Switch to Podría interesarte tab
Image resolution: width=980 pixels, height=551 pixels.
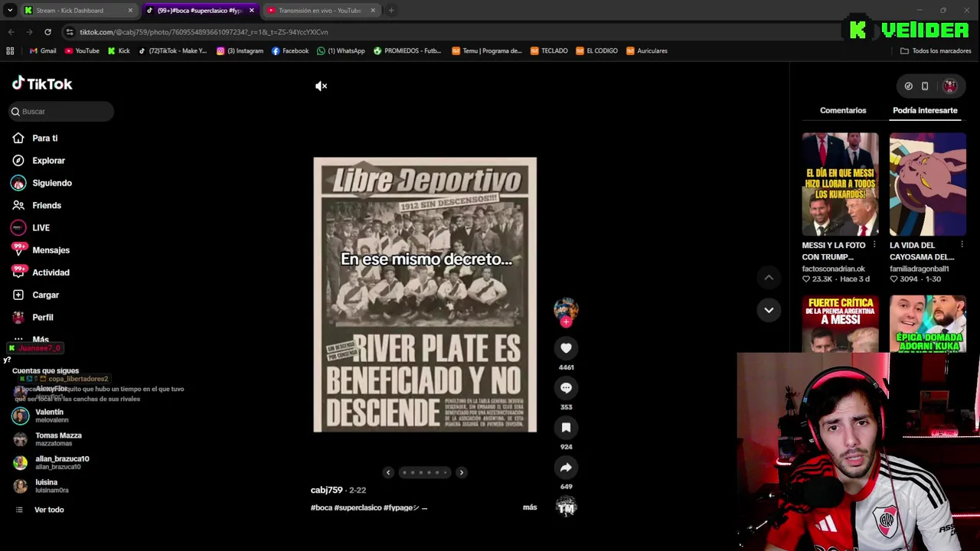tap(925, 110)
